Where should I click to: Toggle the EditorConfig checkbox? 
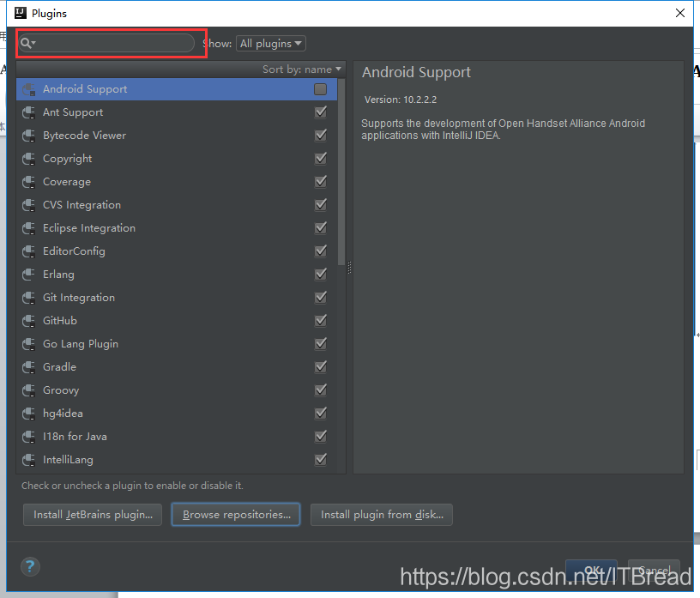[x=321, y=251]
